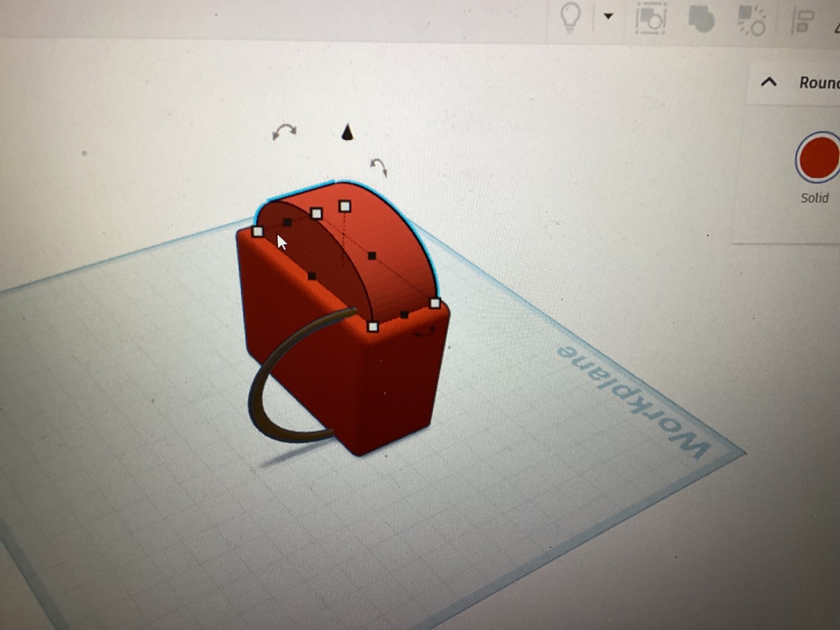Open the dropdown arrow beside the lightbulb
Image resolution: width=840 pixels, height=630 pixels.
pyautogui.click(x=608, y=16)
